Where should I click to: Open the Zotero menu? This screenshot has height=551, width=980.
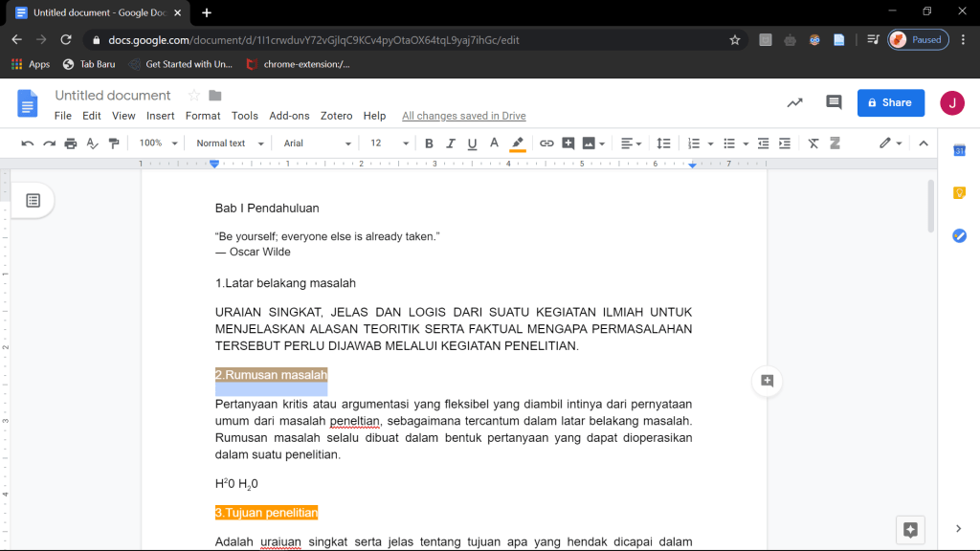(x=336, y=116)
